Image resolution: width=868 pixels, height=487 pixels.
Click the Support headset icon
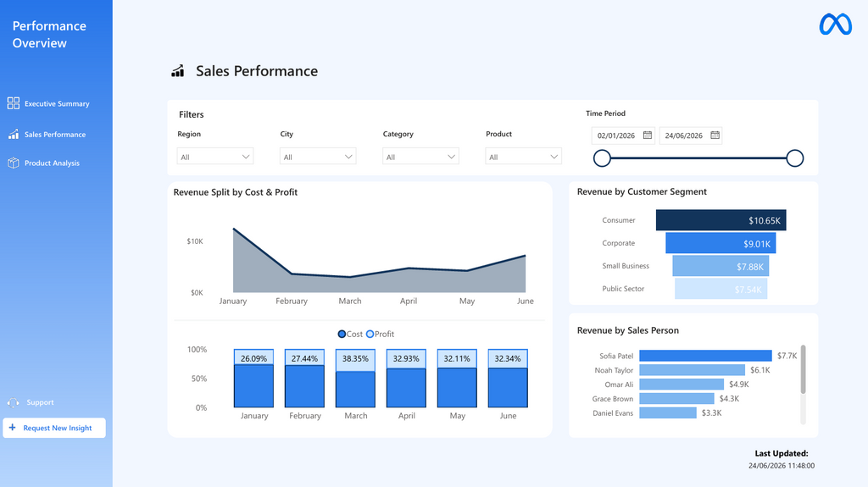coord(14,403)
